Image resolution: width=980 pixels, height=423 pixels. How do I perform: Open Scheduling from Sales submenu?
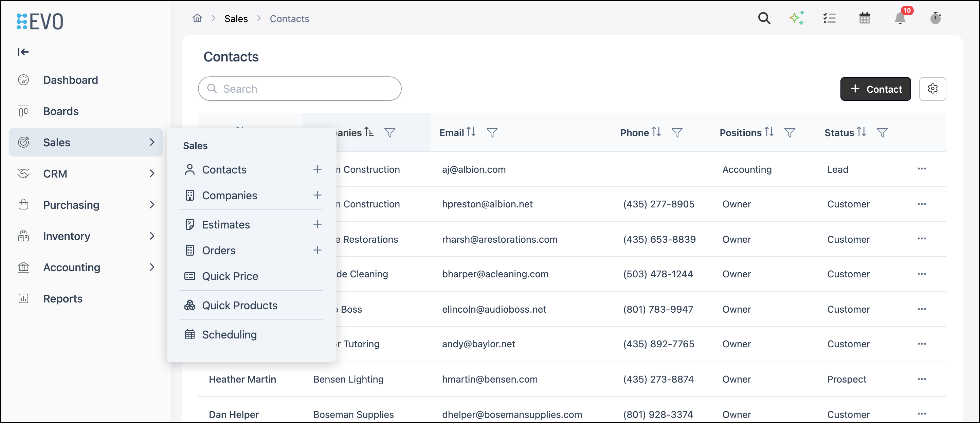(x=229, y=334)
